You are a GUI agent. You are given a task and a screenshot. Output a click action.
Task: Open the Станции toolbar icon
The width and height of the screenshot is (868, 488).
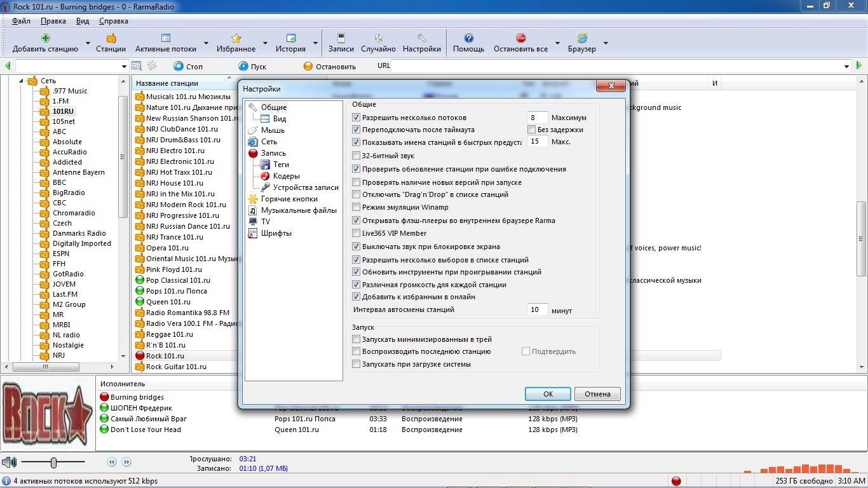(111, 38)
